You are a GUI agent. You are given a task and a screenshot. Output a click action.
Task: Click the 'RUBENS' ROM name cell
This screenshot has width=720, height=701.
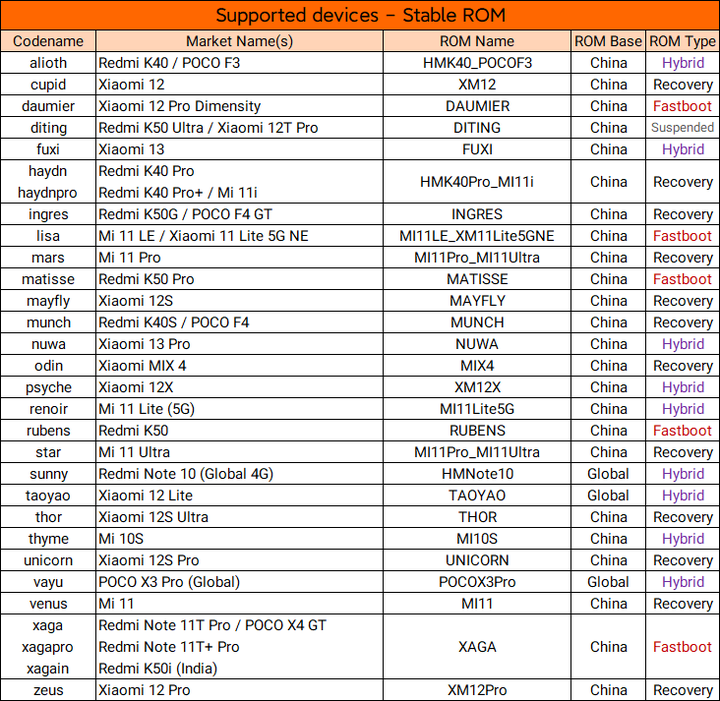[477, 431]
